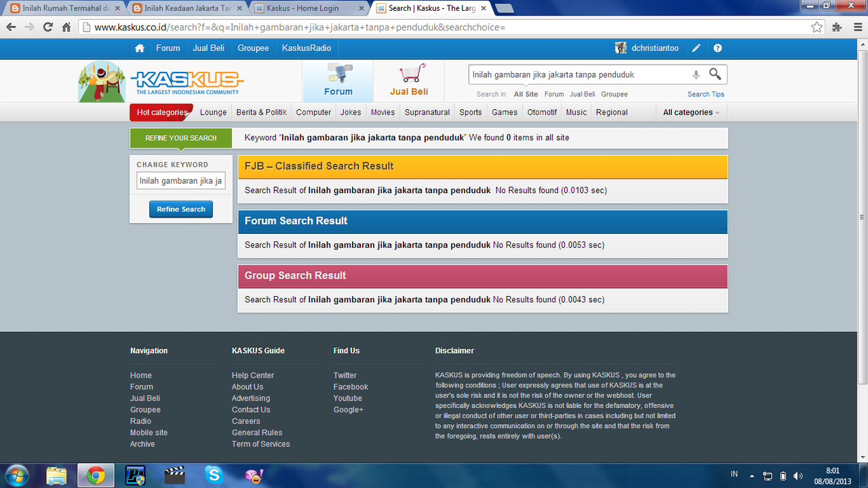Viewport: 868px width, 488px height.
Task: Click Chrome icon in taskbar
Action: (x=96, y=476)
